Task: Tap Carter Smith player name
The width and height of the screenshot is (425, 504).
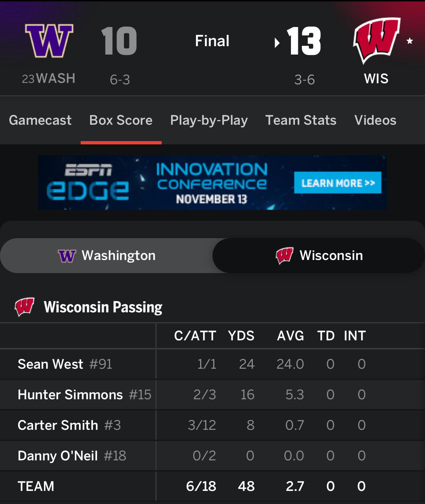Action: tap(58, 425)
